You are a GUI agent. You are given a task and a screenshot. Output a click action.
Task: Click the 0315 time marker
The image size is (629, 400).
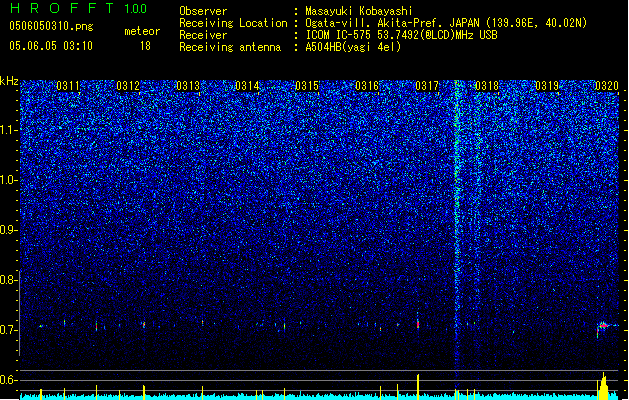307,86
